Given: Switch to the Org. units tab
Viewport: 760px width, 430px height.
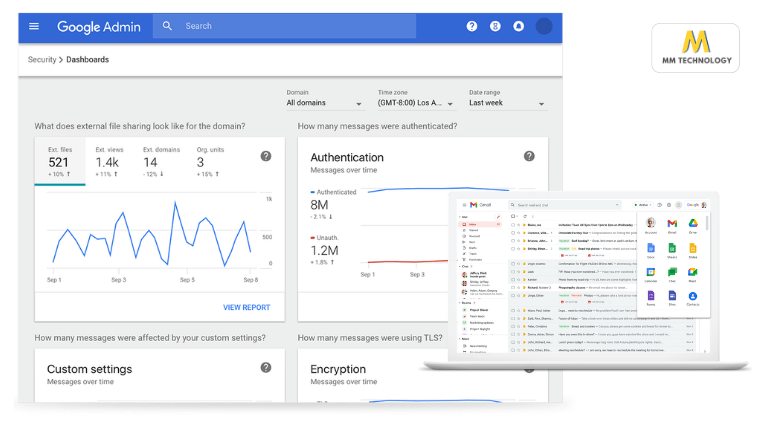Looking at the screenshot, I should pyautogui.click(x=210, y=161).
